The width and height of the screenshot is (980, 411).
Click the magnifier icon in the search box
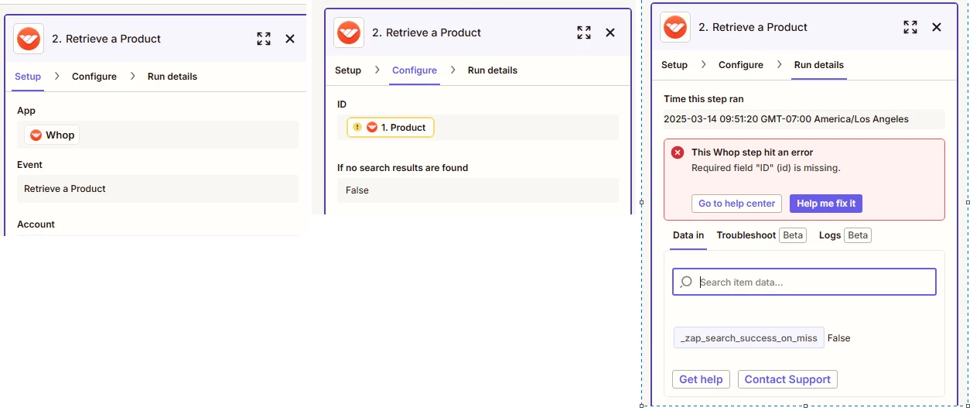tap(686, 282)
